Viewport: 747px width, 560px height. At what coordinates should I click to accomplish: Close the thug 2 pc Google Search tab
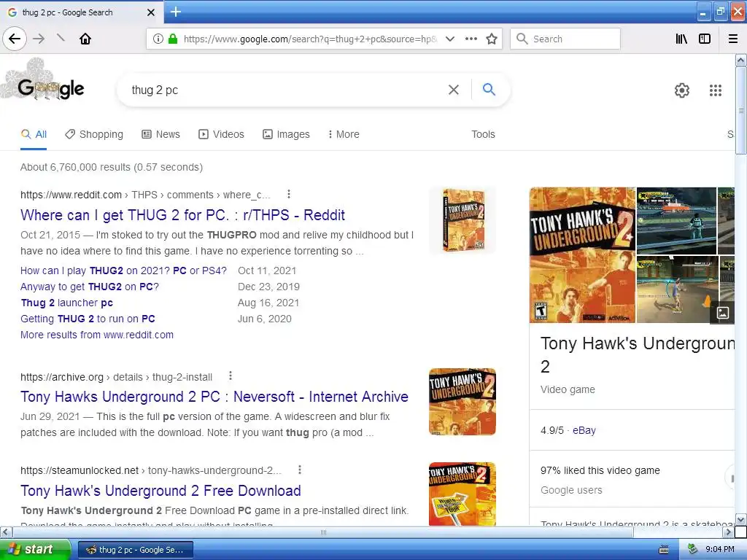(151, 12)
